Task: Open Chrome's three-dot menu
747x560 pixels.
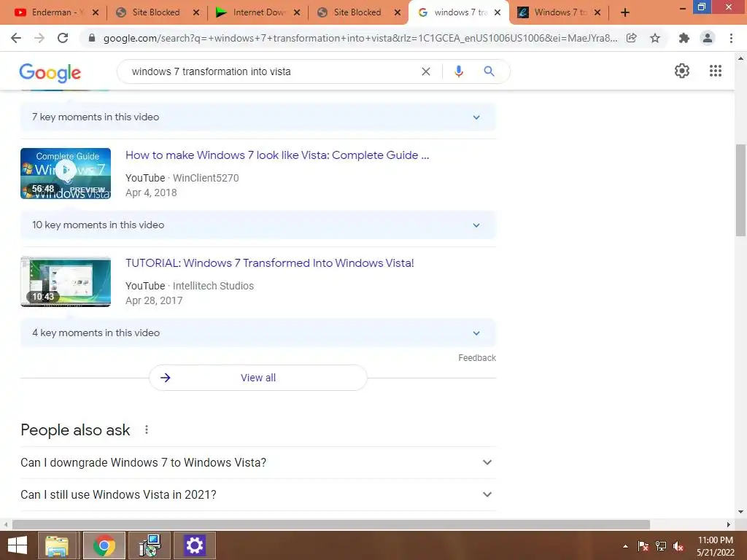Action: pyautogui.click(x=731, y=38)
